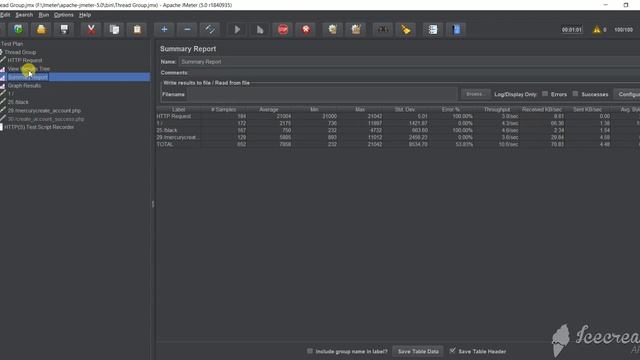Enable the Successes only checkbox
The width and height of the screenshot is (640, 360).
click(575, 94)
